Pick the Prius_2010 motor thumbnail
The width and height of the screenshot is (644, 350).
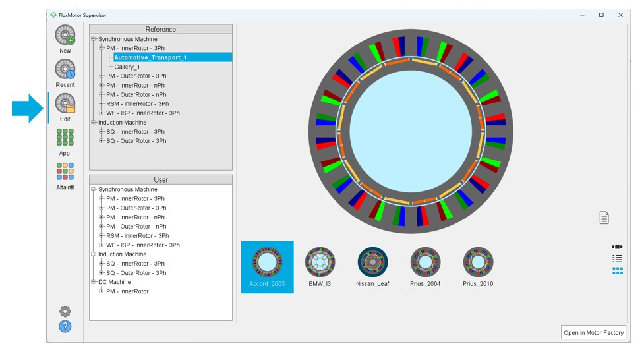tap(478, 262)
